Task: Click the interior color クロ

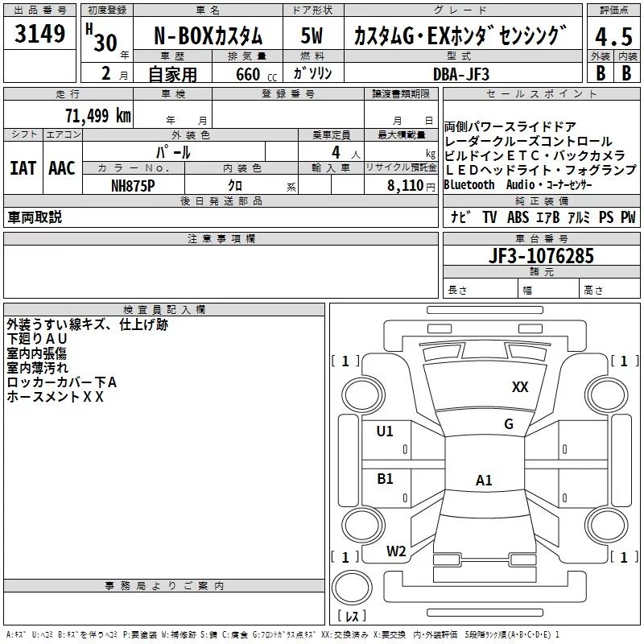Action: click(x=235, y=186)
